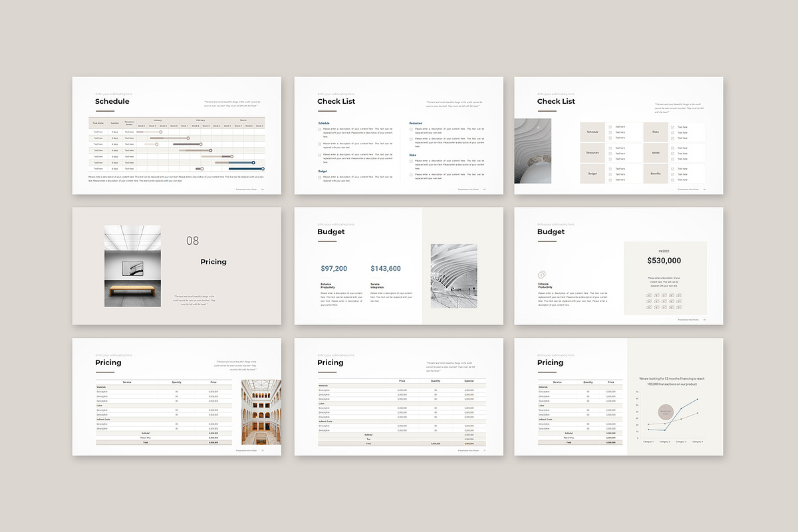Viewport: 798px width, 532px height.
Task: Click the blue slider endpoint in Week 4 of March
Action: click(x=263, y=168)
